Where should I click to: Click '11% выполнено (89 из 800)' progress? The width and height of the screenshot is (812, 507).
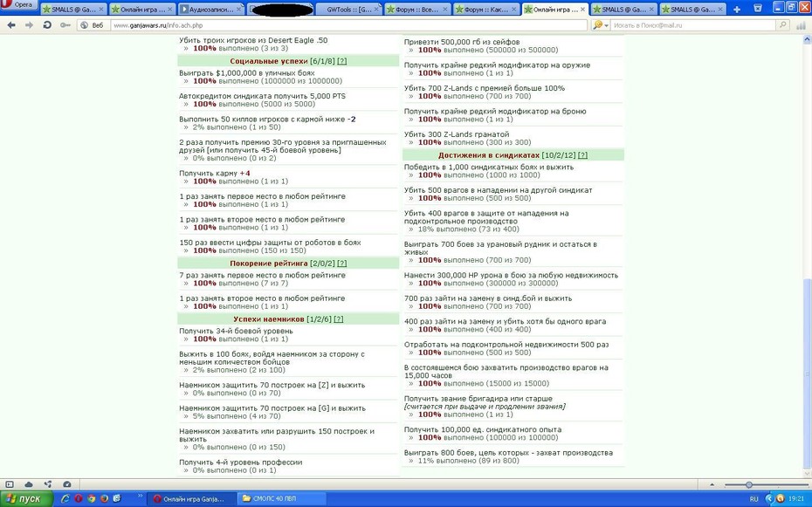pyautogui.click(x=468, y=461)
